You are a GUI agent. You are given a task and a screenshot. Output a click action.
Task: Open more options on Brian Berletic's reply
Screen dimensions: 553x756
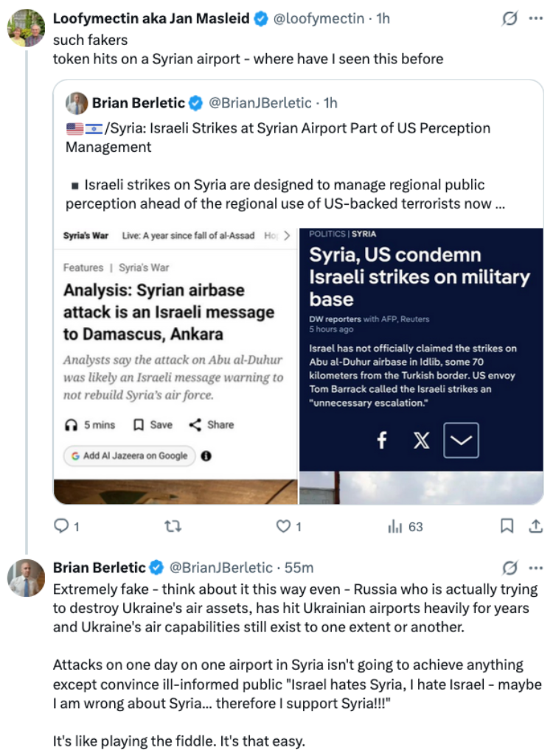[x=535, y=568]
